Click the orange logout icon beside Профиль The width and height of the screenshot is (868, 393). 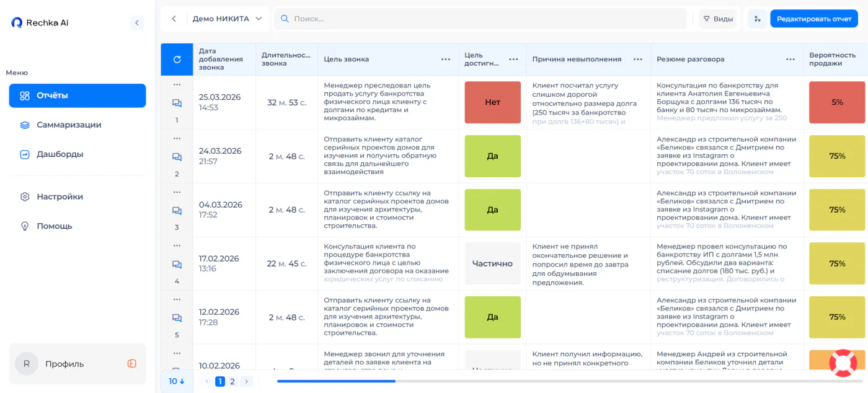click(x=132, y=364)
